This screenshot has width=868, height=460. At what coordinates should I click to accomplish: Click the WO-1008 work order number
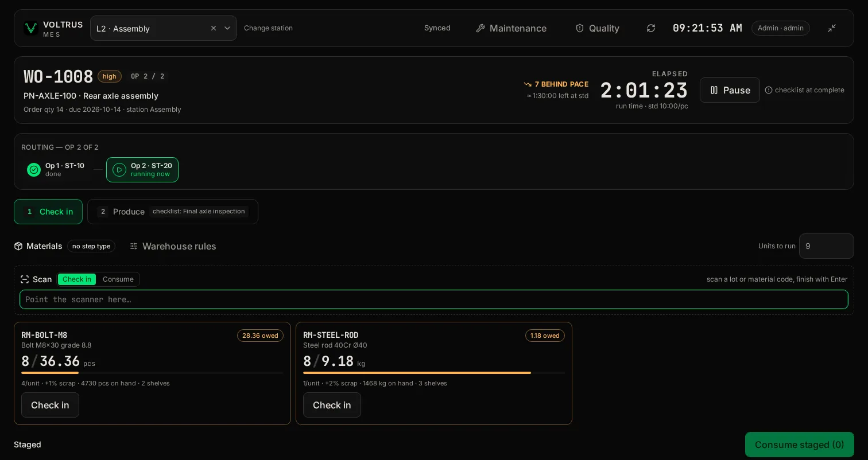[58, 76]
